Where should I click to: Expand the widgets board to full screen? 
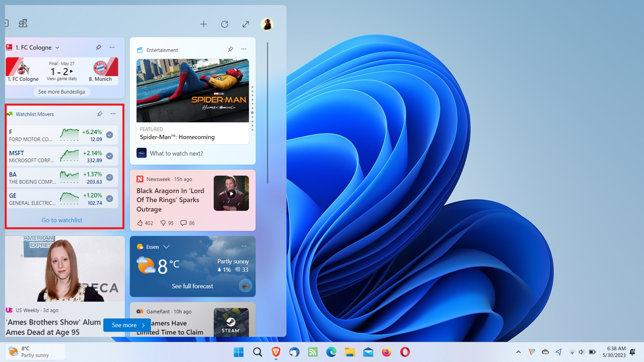(245, 24)
